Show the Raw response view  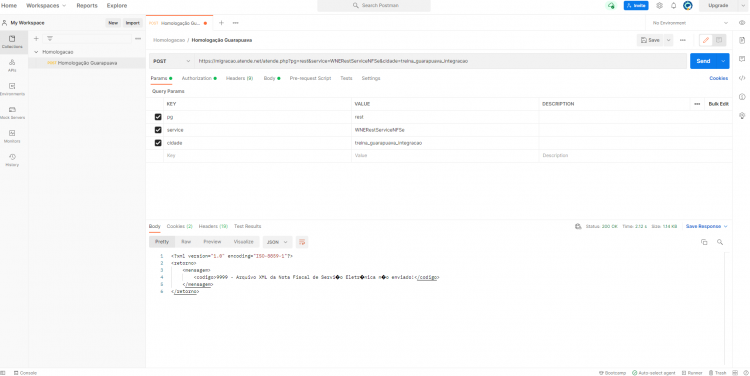[186, 242]
